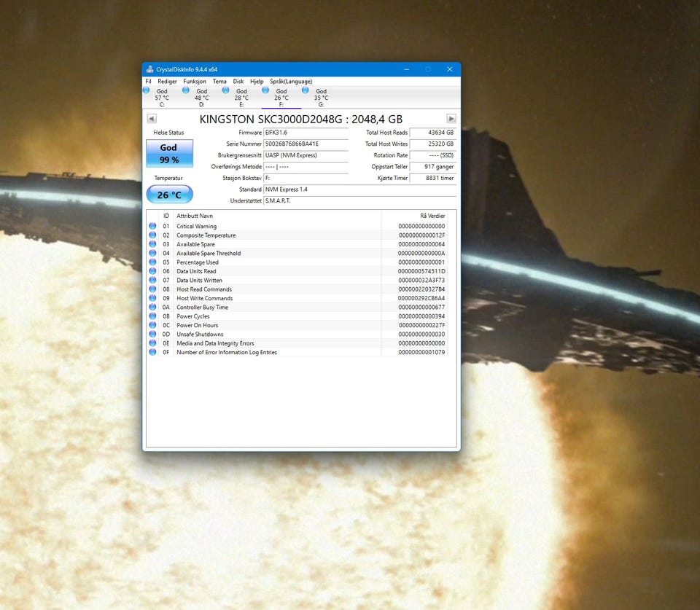The width and height of the screenshot is (700, 610).
Task: Select the Composite Temperature attribute row
Action: (x=297, y=235)
